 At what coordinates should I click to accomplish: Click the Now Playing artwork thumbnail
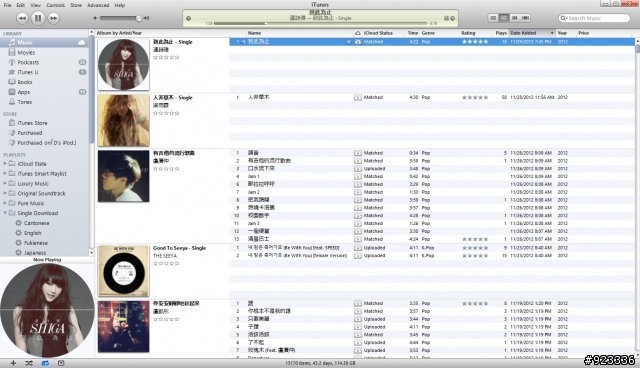pos(47,310)
